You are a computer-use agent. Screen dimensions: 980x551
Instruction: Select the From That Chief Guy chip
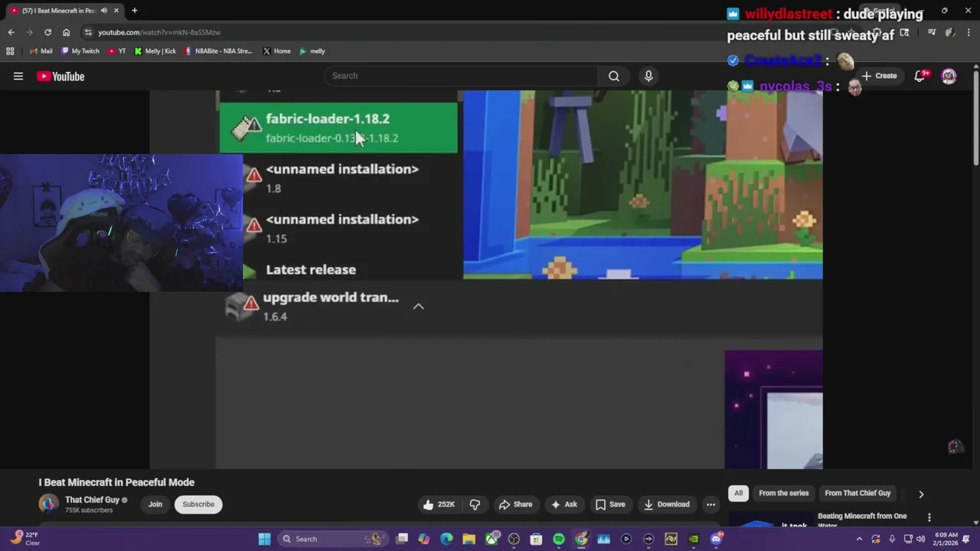(x=857, y=494)
